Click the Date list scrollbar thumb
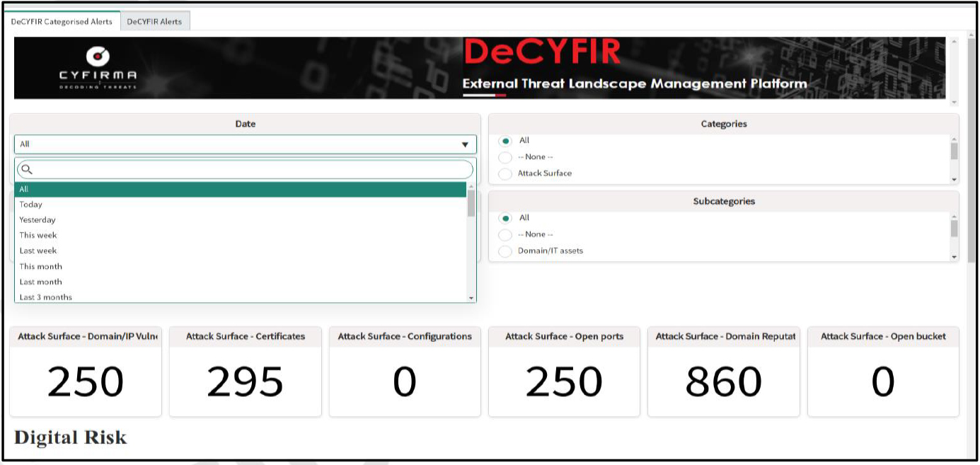Viewport: 980px width, 465px height. [471, 203]
